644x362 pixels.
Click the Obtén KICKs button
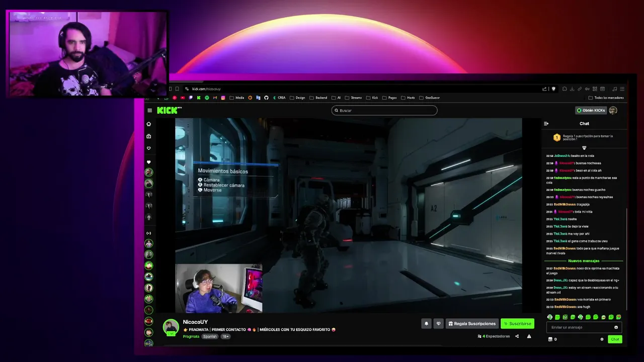click(591, 110)
